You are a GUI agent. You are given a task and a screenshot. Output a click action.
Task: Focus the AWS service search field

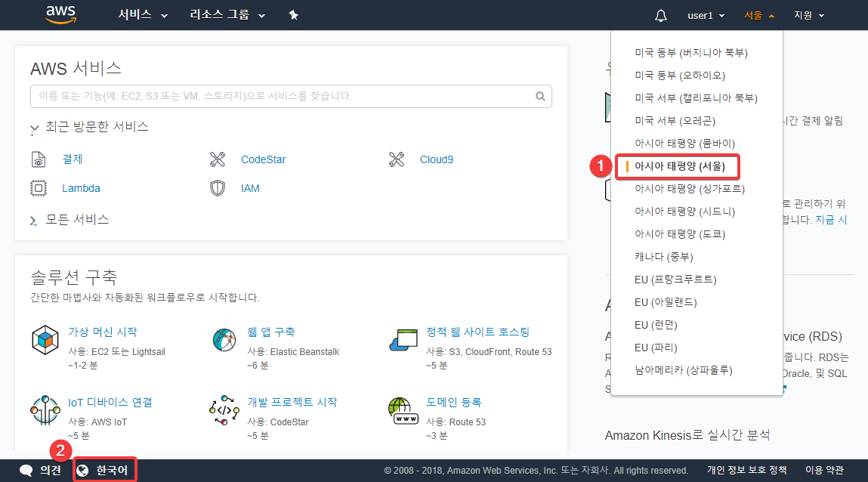[291, 96]
